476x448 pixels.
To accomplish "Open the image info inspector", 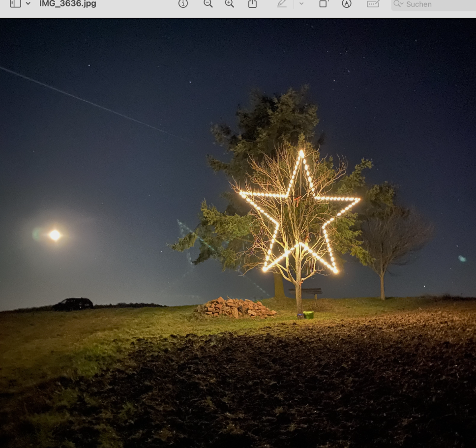I will click(x=183, y=3).
